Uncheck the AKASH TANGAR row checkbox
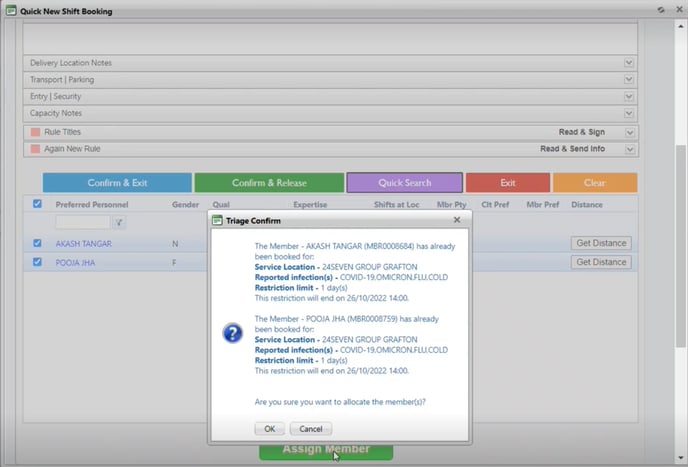 coord(37,243)
